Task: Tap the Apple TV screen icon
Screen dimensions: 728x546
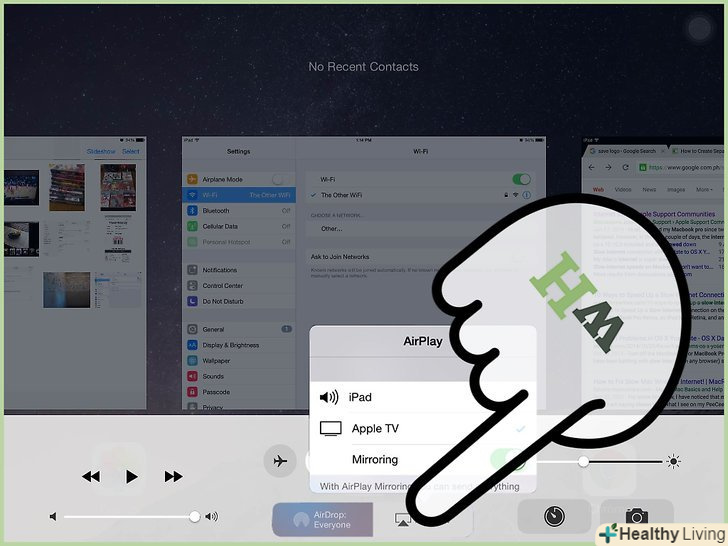Action: pyautogui.click(x=331, y=429)
